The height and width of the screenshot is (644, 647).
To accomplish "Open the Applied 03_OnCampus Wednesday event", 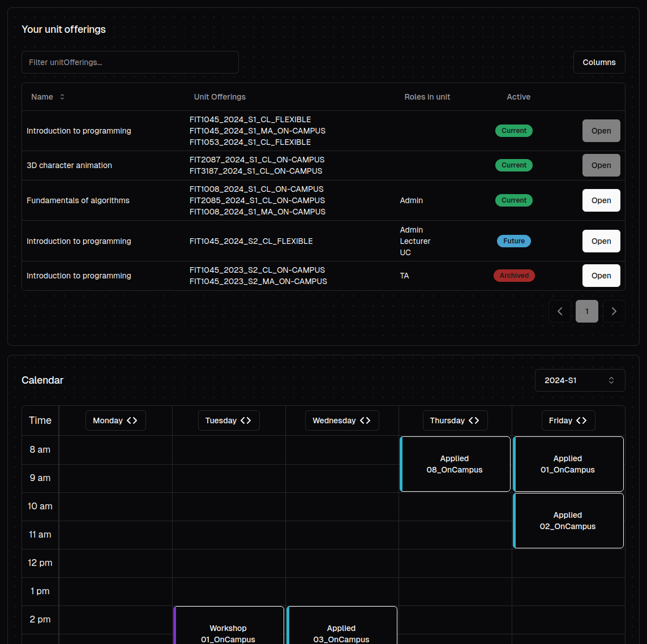I will click(x=342, y=625).
